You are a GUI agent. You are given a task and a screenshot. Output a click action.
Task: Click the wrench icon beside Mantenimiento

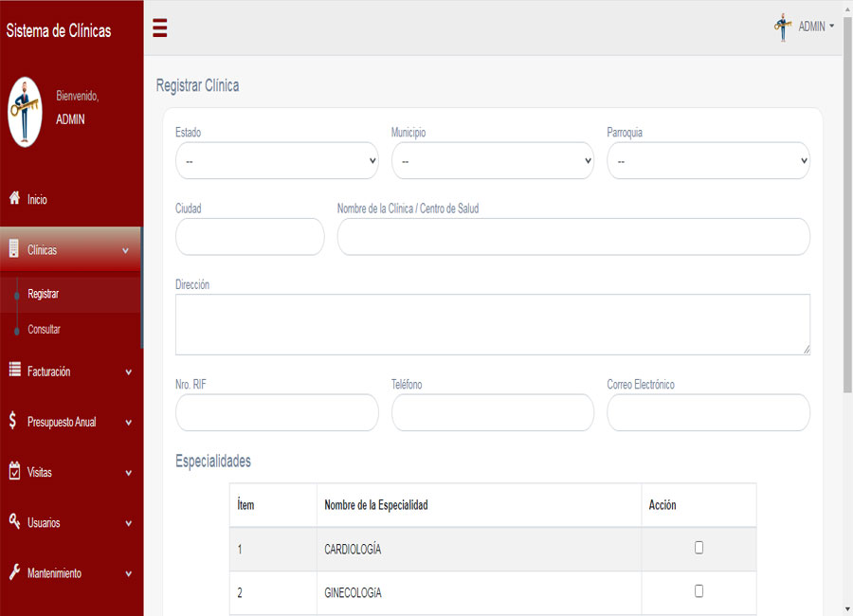pyautogui.click(x=14, y=572)
